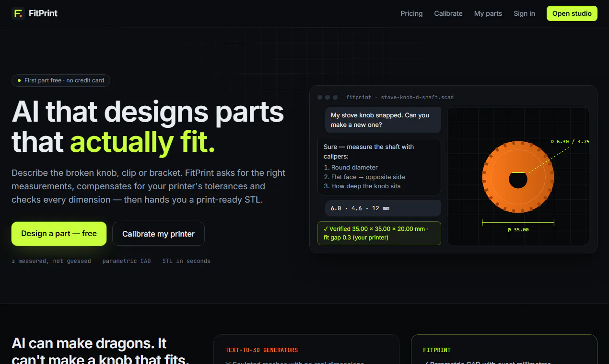Viewport: 609px width, 364px height.
Task: Click 'Round diameter' in the caliper list
Action: tap(354, 167)
